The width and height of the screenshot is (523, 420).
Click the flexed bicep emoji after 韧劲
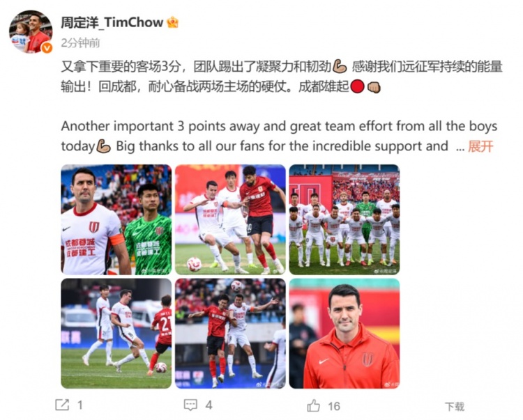[340, 66]
